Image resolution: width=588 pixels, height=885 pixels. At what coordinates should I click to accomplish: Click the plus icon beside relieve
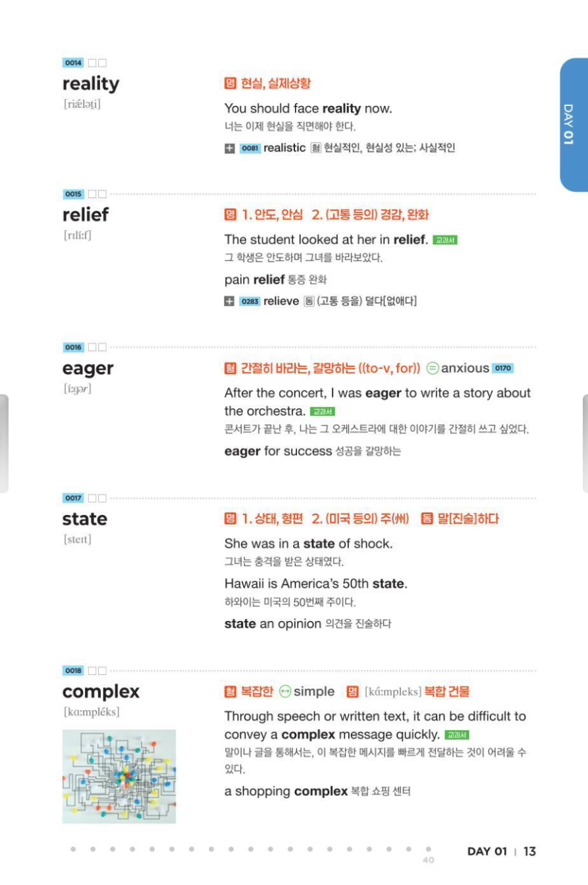click(229, 302)
